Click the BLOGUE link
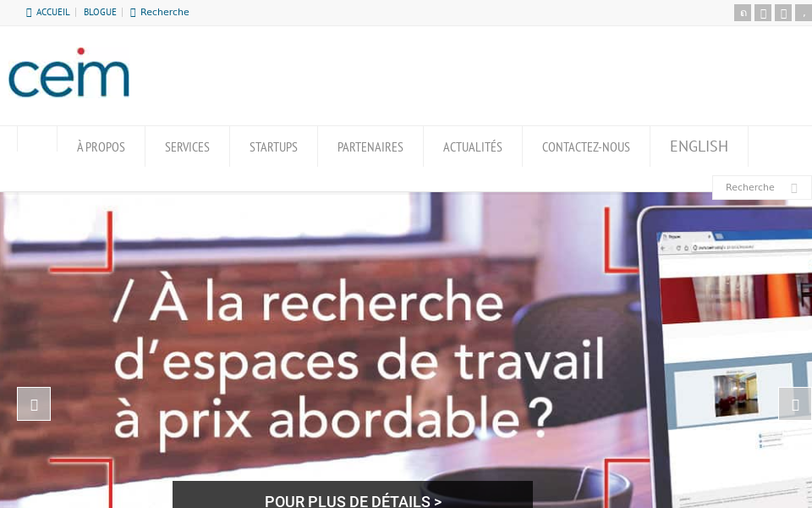 100,12
